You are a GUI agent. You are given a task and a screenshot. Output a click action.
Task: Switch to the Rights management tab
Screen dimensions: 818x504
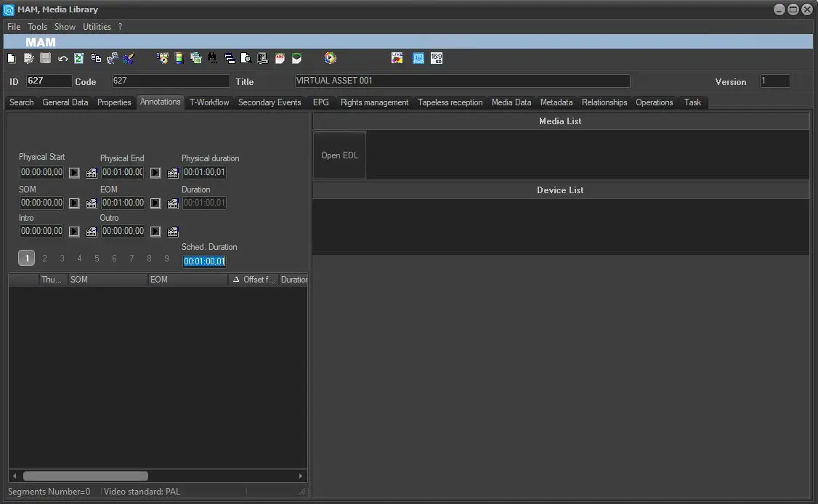[374, 102]
